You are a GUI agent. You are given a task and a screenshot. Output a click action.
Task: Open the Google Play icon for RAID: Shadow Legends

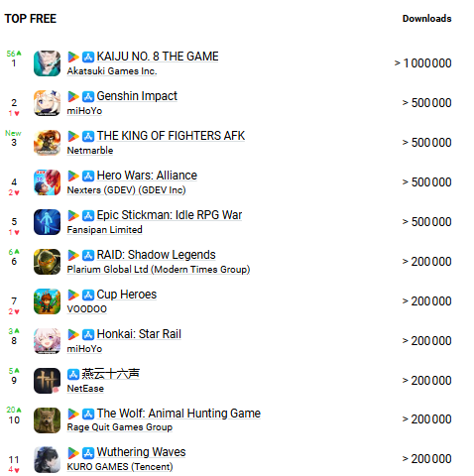[x=73, y=255]
